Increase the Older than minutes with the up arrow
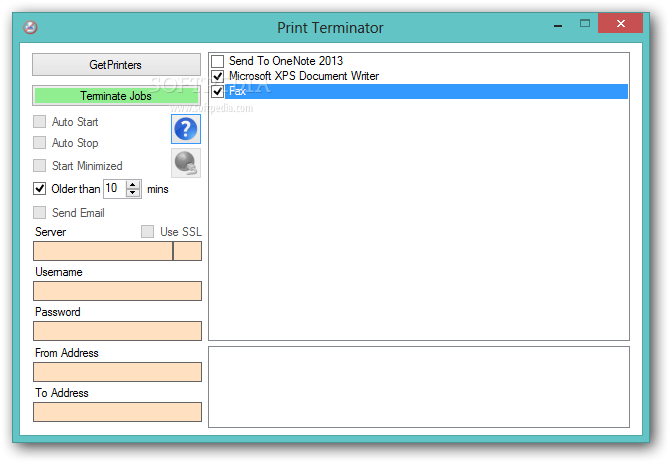Screen dimensions: 670x463 (x=133, y=185)
